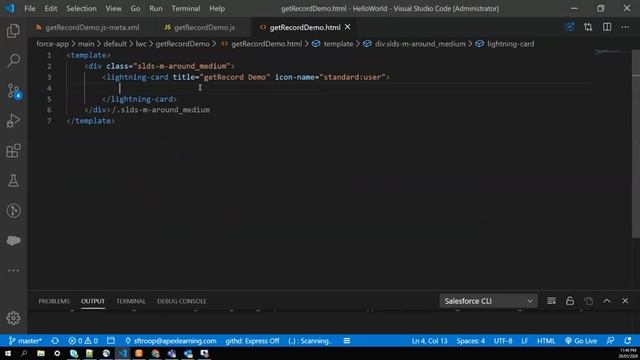Open the Salesforce CLI output channel dropdown

click(488, 301)
